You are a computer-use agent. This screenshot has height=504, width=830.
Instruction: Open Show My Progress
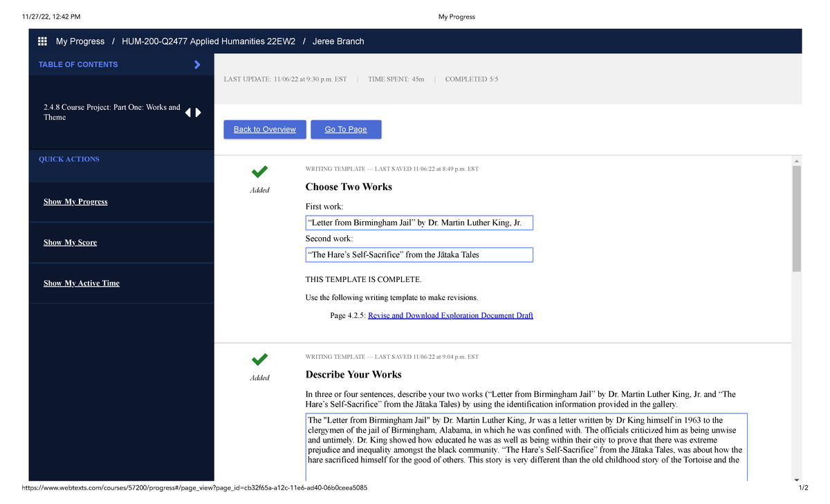75,201
